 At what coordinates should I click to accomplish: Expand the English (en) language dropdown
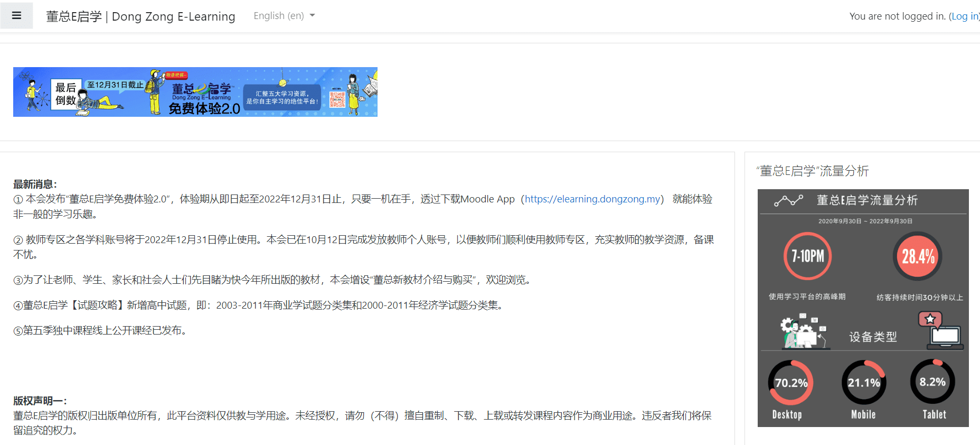(284, 16)
